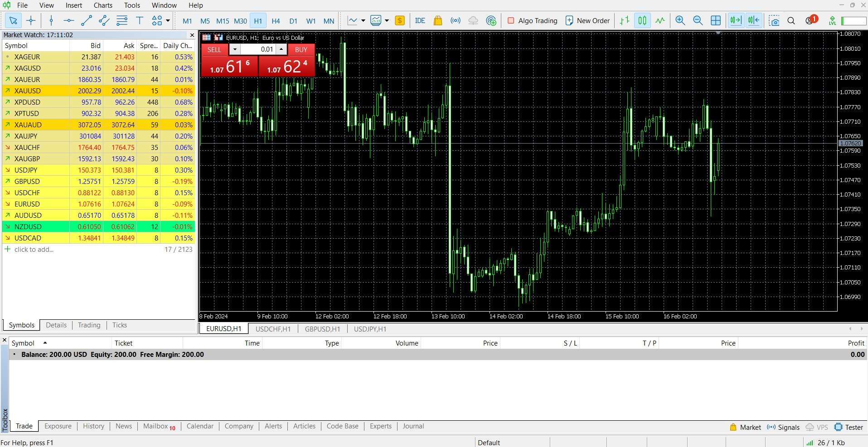Screen dimensions: 868x447
Task: Select the vertical line drawing tool
Action: click(51, 20)
